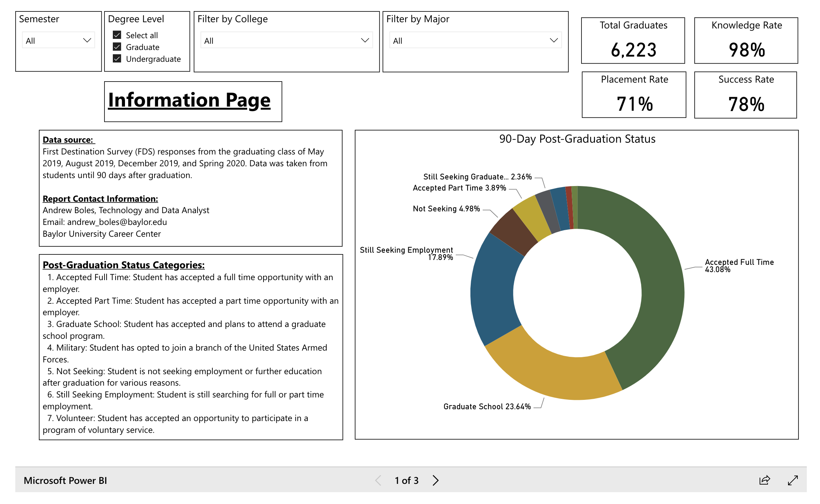Uncheck the Graduate degree level checkbox
Screen dimensions: 820x504
click(117, 47)
